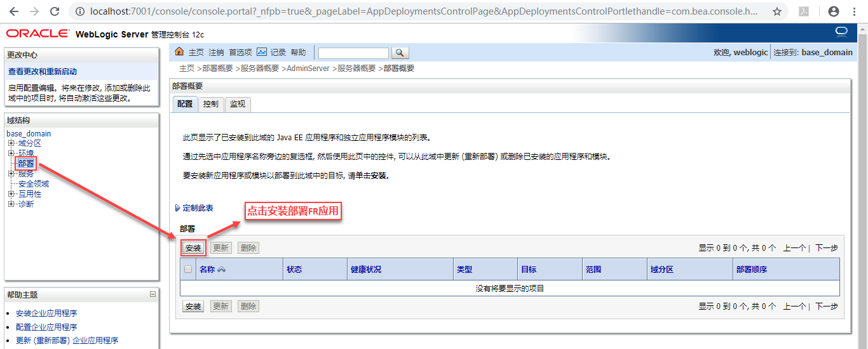This screenshot has height=349, width=868.
Task: Expand the 互用性 tree node
Action: point(11,194)
